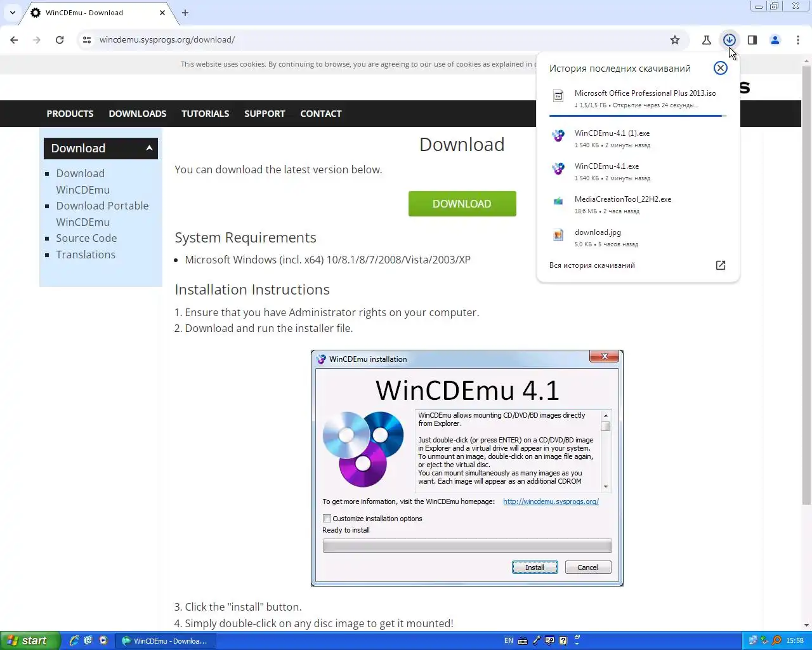Click 'Вся история скачиваний' link

[592, 265]
